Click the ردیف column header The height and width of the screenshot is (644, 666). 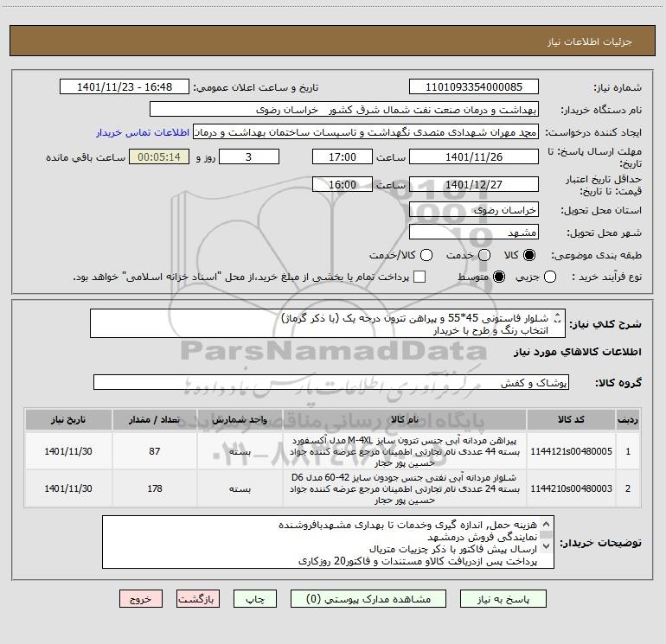tap(628, 419)
